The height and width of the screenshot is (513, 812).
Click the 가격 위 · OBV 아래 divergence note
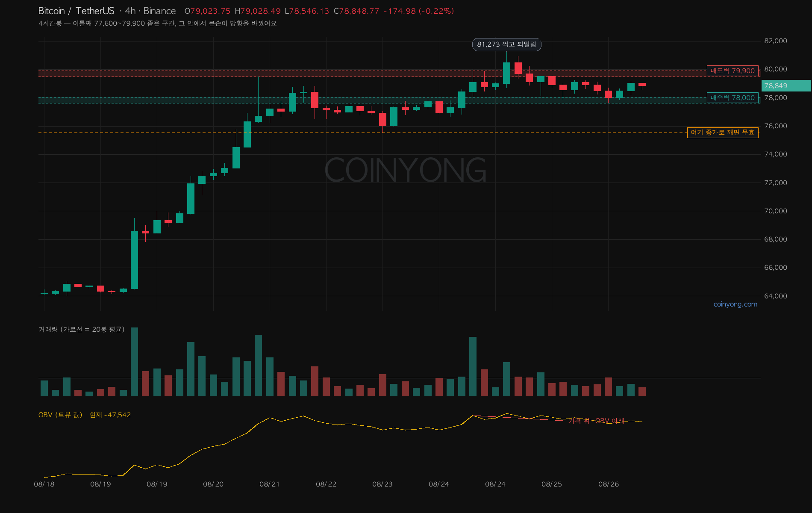(x=596, y=421)
